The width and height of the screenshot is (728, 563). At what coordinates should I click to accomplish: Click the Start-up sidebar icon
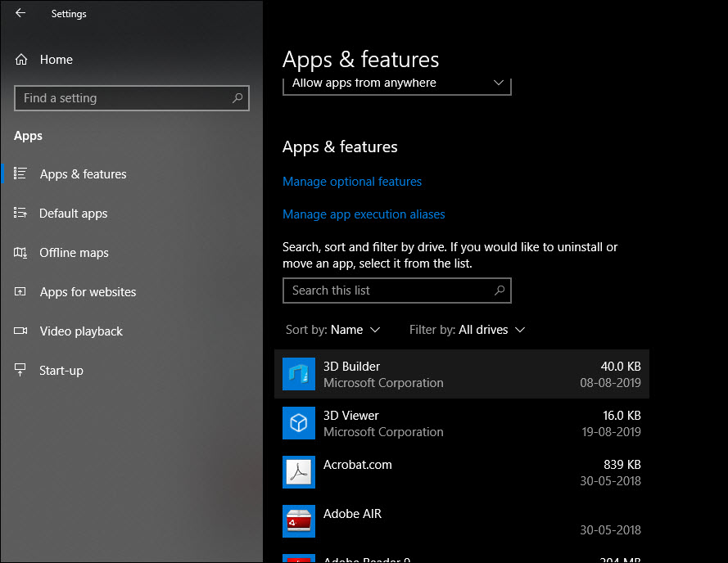(x=20, y=370)
